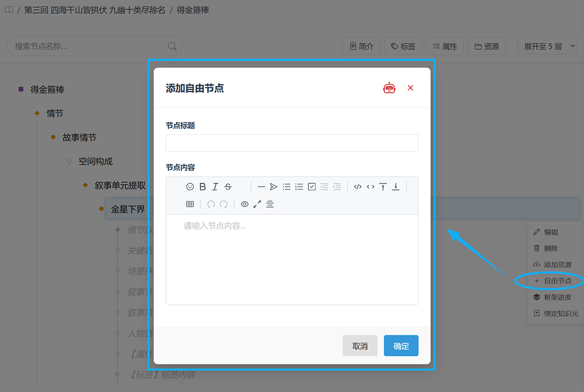Insert a table in the editor
The height and width of the screenshot is (392, 584).
point(190,204)
